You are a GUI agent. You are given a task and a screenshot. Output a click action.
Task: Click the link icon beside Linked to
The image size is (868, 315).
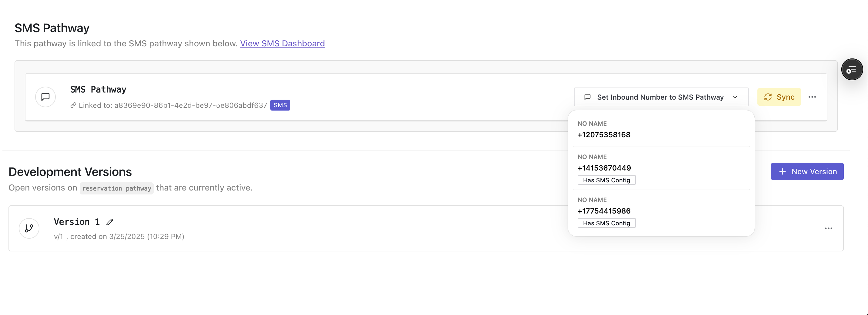pyautogui.click(x=73, y=105)
